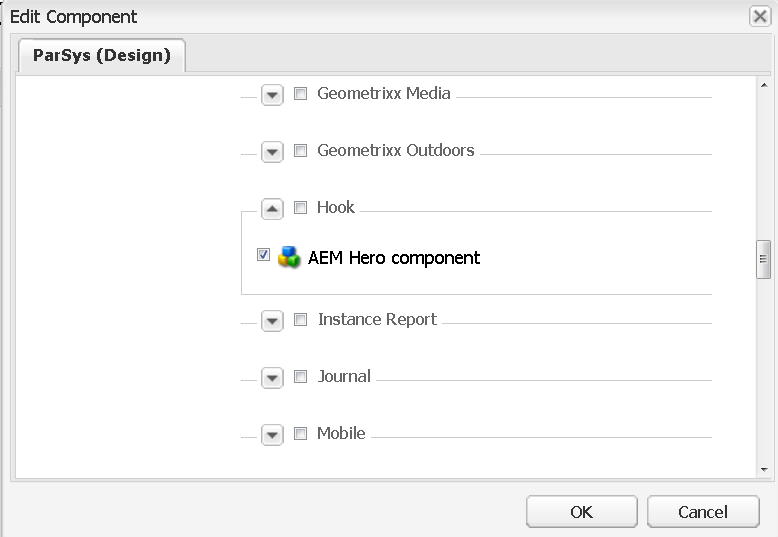Click the scrollbar down arrow
The height and width of the screenshot is (537, 778).
pos(764,469)
